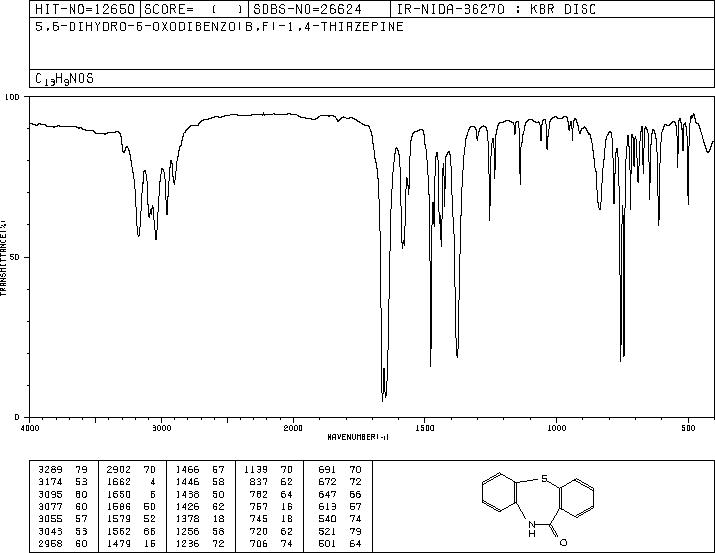Viewport: 715px width, 553px height.
Task: Click the 100 label on transmittance axis
Action: click(12, 97)
